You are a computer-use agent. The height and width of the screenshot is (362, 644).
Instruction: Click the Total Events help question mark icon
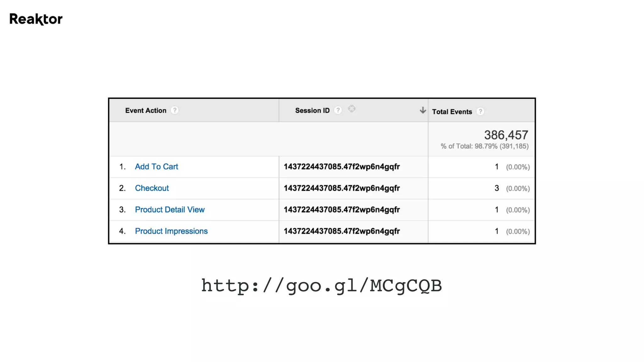(480, 112)
